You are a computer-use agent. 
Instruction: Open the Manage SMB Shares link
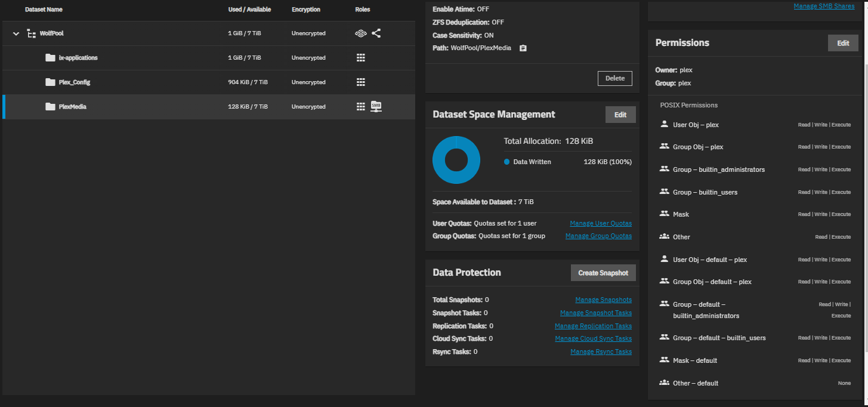[x=824, y=6]
